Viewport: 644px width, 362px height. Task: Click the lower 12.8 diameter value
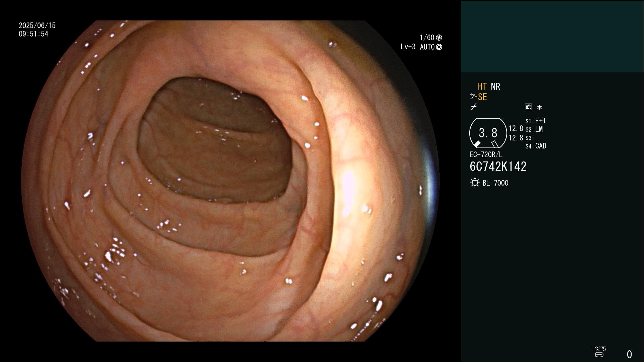pos(516,138)
